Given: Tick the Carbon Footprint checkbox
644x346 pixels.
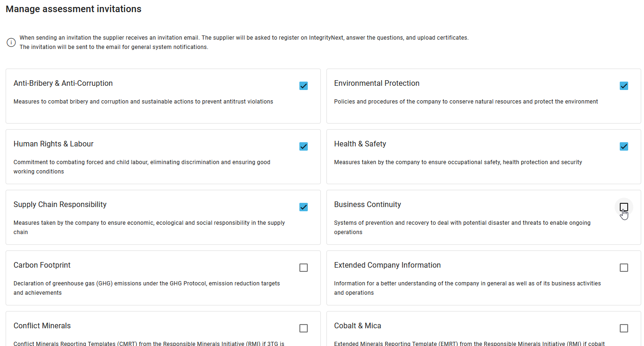Looking at the screenshot, I should click(304, 268).
